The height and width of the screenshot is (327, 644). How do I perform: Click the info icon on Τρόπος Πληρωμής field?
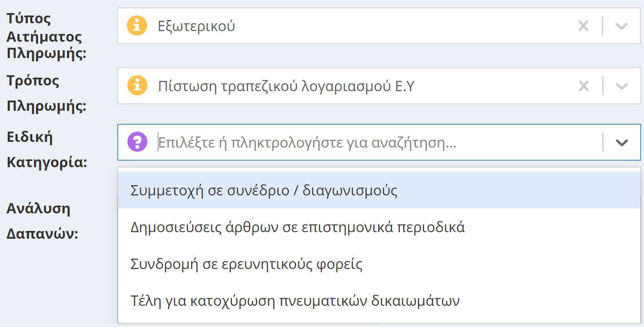[x=137, y=86]
